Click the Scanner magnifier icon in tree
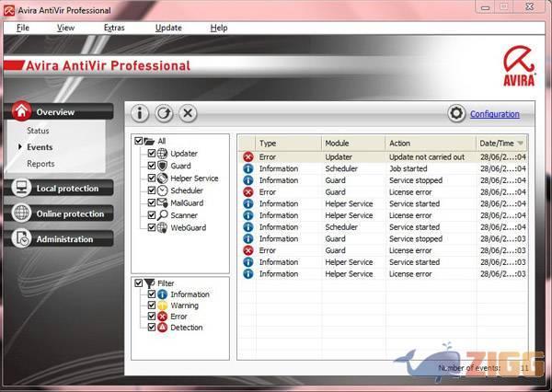The height and width of the screenshot is (392, 552). (x=162, y=214)
